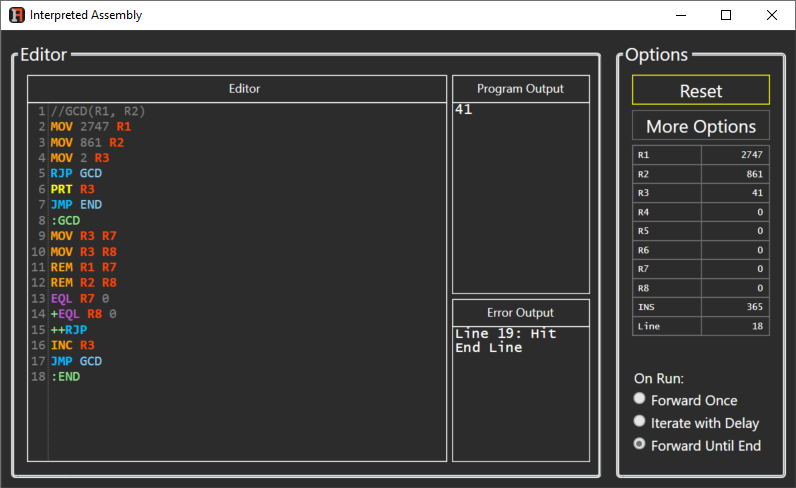Click code line 'REM R1 R7'

click(83, 267)
